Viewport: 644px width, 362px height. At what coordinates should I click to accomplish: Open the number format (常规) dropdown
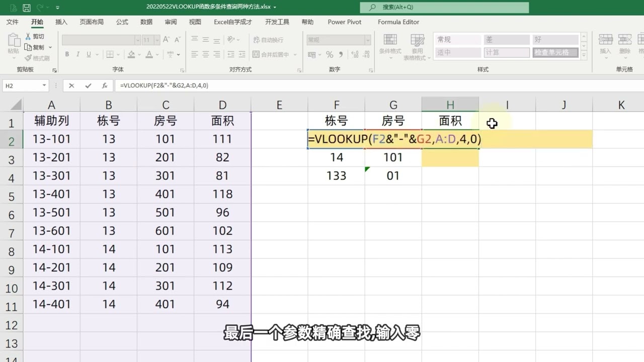[x=368, y=40]
